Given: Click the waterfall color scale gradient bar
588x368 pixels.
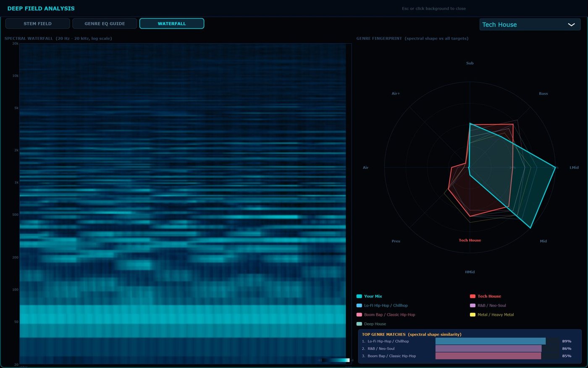Looking at the screenshot, I should [x=336, y=360].
